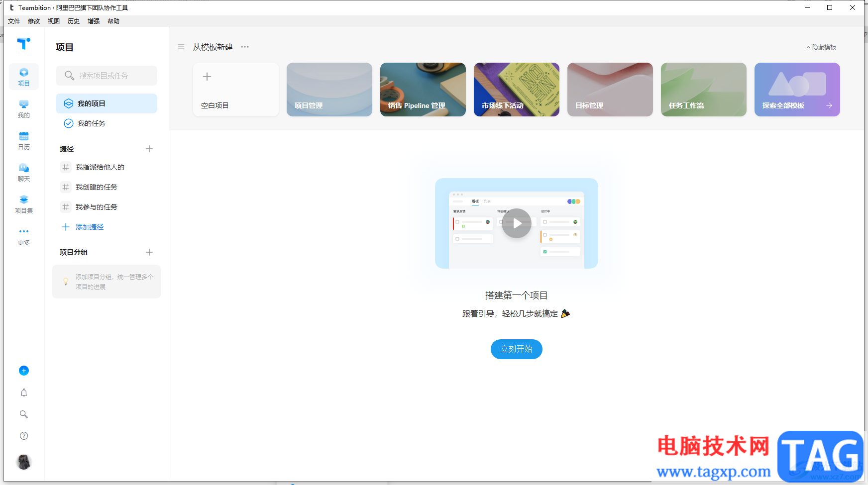This screenshot has height=485, width=868.
Task: Open the 帮助 menu
Action: tap(113, 21)
